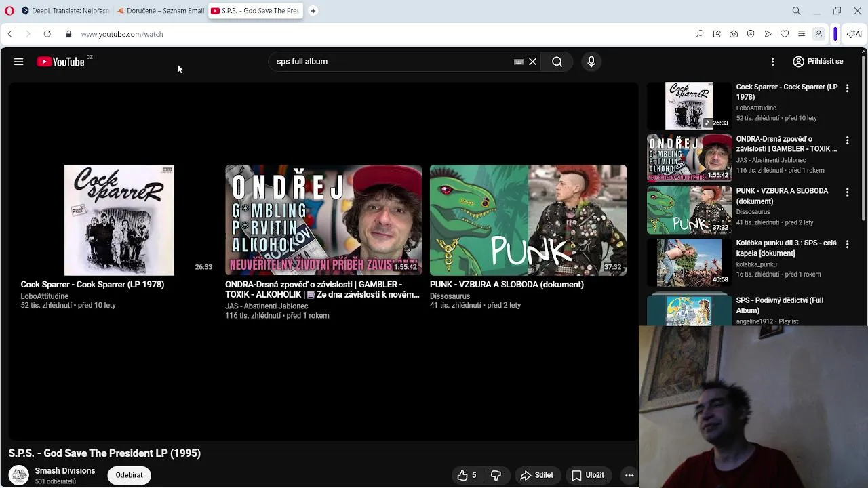
Task: Open the AI assistant button
Action: [x=854, y=34]
